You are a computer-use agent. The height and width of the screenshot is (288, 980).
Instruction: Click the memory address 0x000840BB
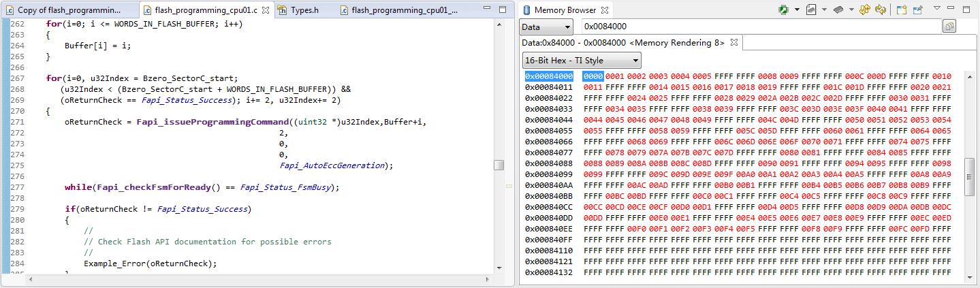[549, 196]
